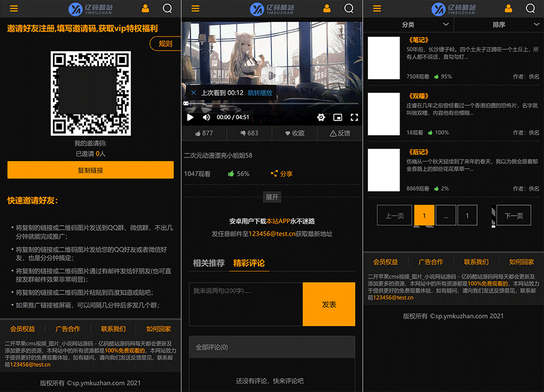The width and height of the screenshot is (544, 392).
Task: Click cover thumbnail of 《后记》
Action: point(384,170)
